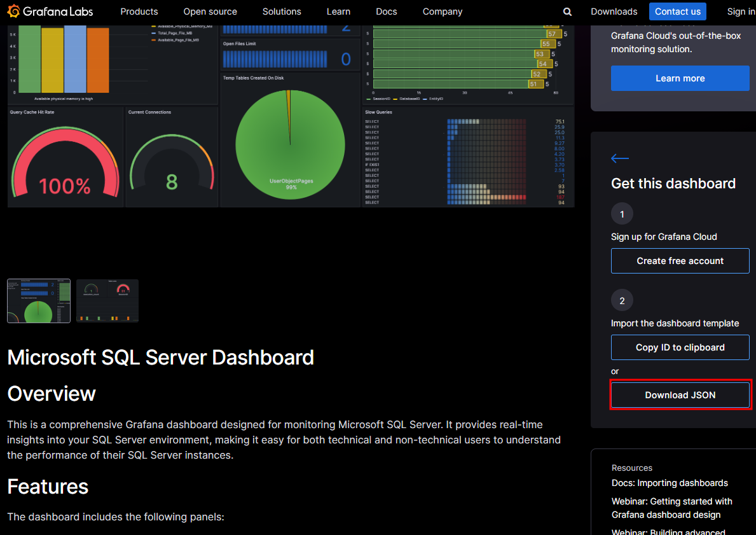Screen dimensions: 756x535
Task: Open the Products menu
Action: 139,11
